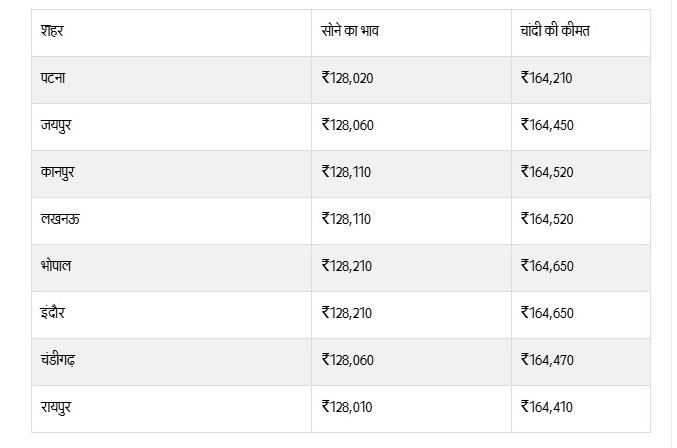Click the इंदौर city name

pyautogui.click(x=54, y=313)
